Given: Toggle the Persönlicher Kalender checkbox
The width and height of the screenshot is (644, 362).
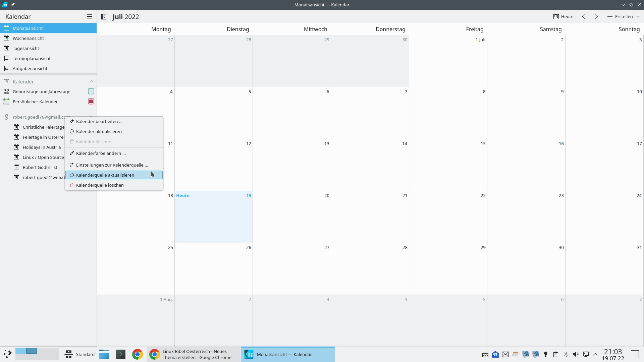Looking at the screenshot, I should click(x=91, y=101).
